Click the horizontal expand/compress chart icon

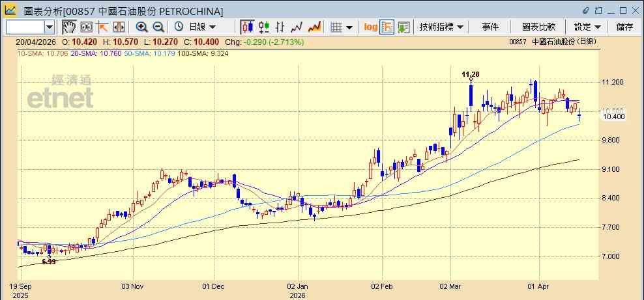coord(119,27)
